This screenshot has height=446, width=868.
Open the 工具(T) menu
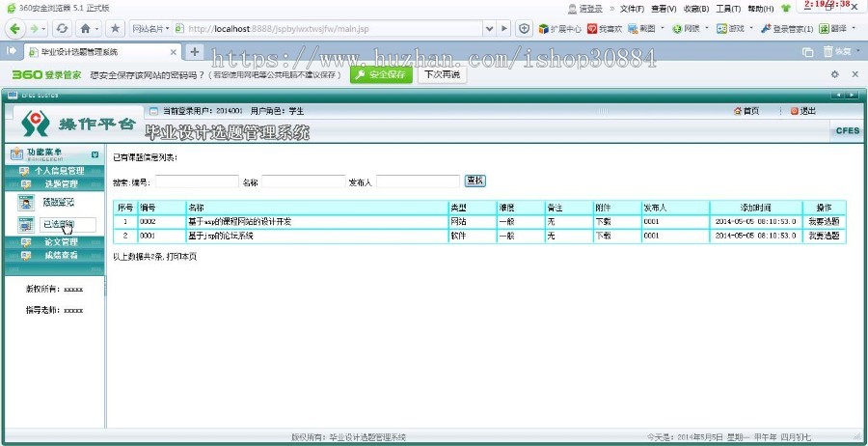(728, 9)
